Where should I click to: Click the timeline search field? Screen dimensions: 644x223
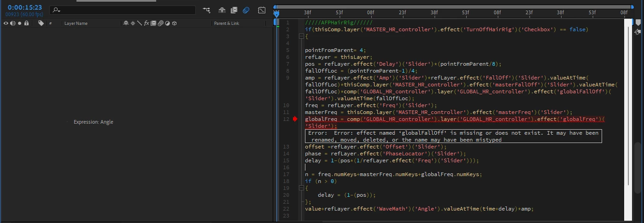tap(123, 10)
